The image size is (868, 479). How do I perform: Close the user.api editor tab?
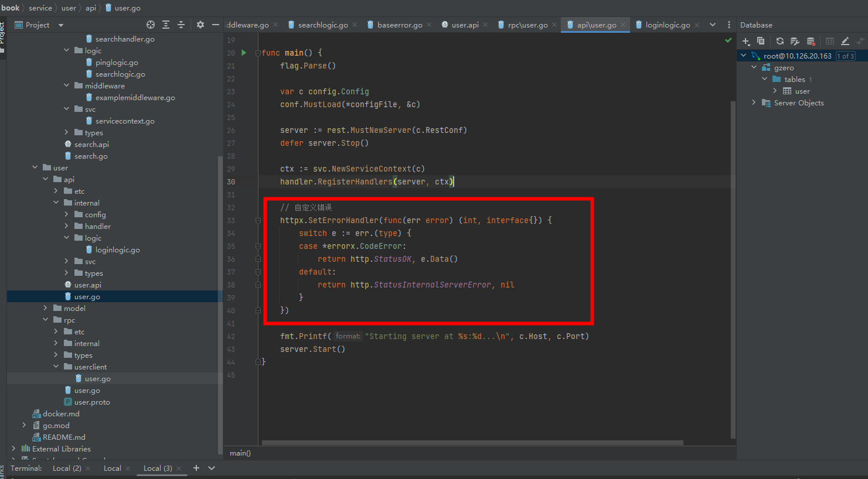[x=485, y=25]
